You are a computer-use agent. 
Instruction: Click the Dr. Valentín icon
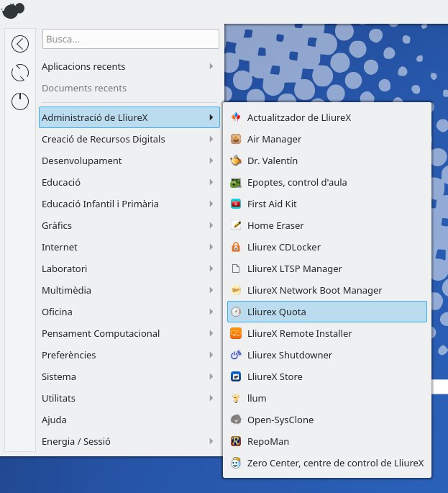point(235,160)
